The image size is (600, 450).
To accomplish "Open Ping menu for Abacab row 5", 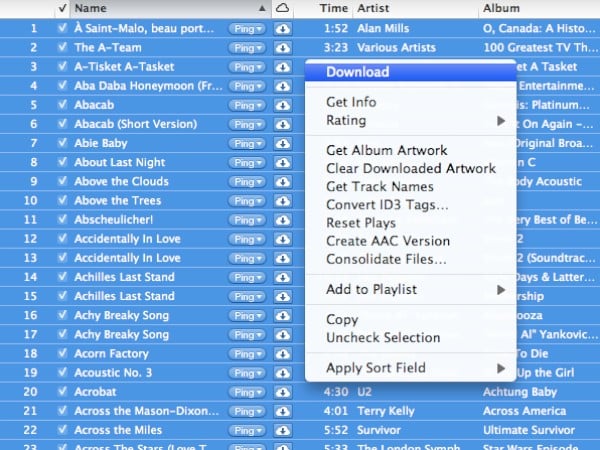I will (x=247, y=105).
